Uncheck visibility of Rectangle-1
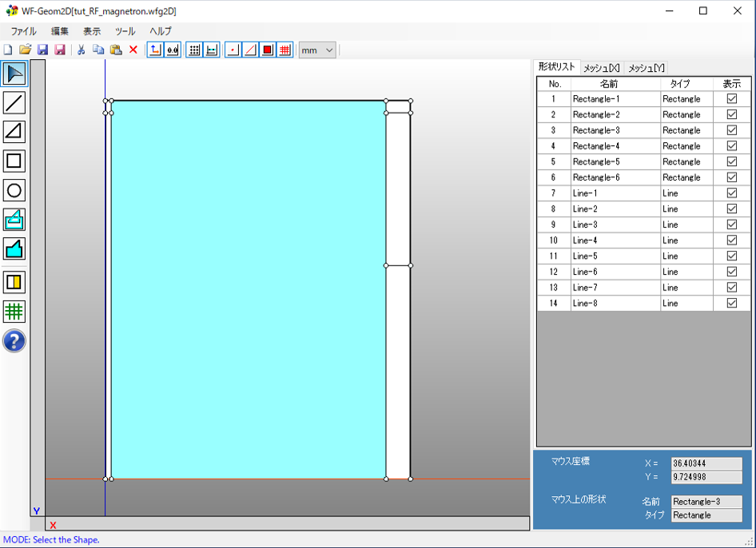Viewport: 756px width, 548px height. tap(732, 99)
